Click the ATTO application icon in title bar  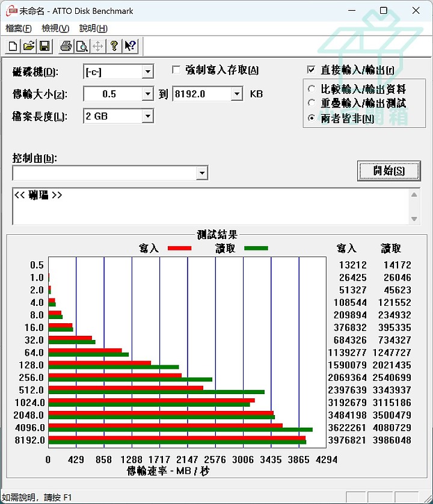pyautogui.click(x=11, y=11)
